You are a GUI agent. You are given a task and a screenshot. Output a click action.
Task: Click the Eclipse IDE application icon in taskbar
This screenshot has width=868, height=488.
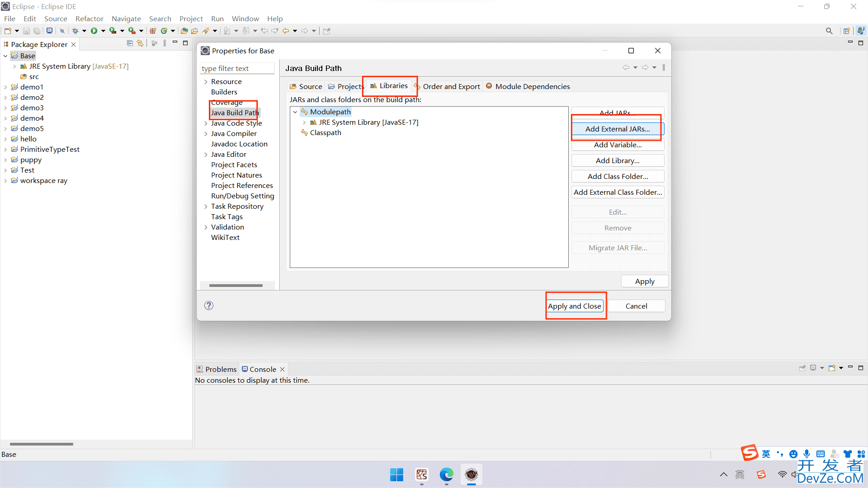(471, 474)
